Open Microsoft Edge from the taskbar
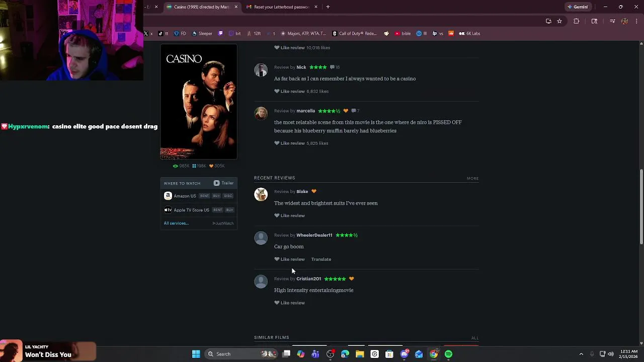Viewport: 644px width, 362px height. click(x=345, y=354)
